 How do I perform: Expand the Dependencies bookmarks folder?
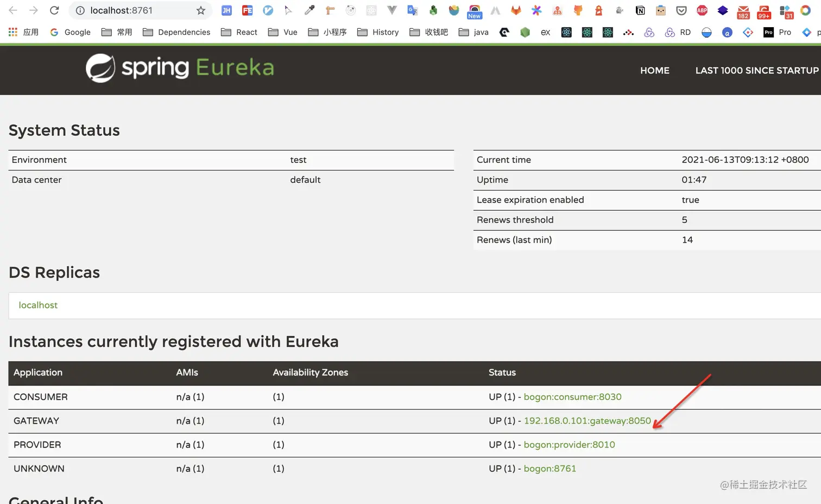176,32
